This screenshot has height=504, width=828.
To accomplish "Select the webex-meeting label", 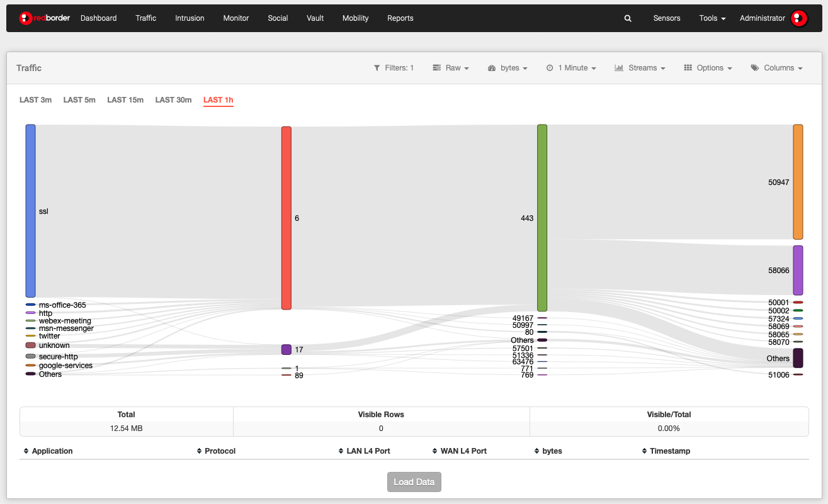I will (65, 321).
